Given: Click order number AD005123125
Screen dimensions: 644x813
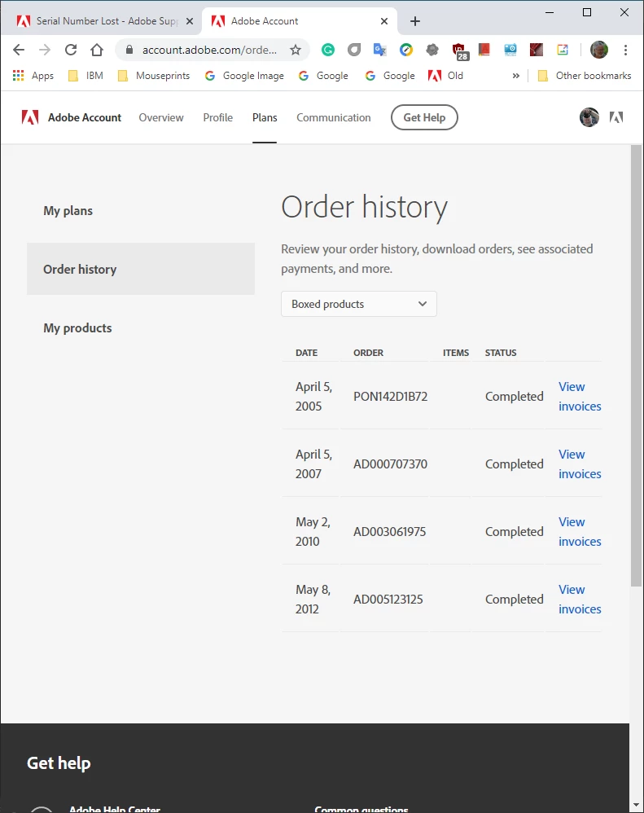Looking at the screenshot, I should click(388, 600).
